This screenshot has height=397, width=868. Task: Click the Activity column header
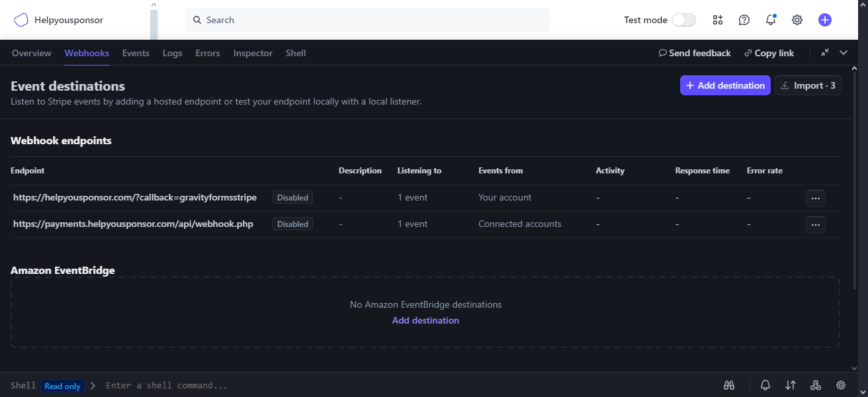[610, 171]
